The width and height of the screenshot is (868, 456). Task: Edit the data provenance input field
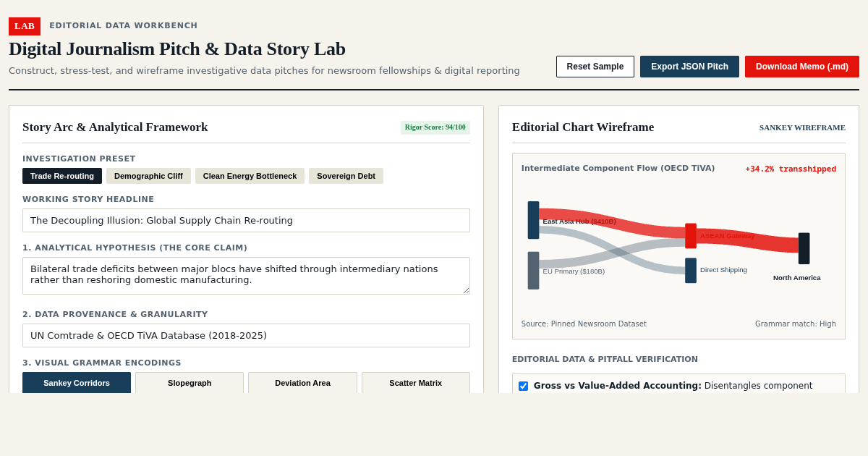[x=246, y=336]
